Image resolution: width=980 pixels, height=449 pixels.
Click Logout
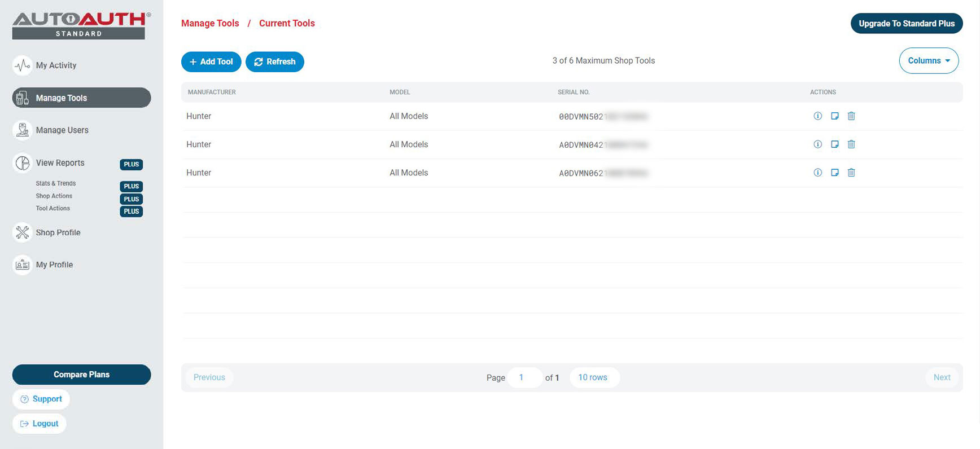coord(40,424)
